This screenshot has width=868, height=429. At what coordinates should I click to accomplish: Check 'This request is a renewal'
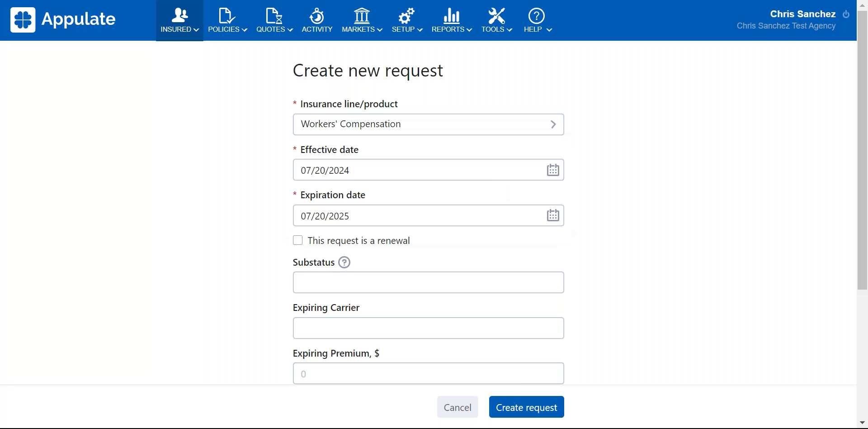297,240
